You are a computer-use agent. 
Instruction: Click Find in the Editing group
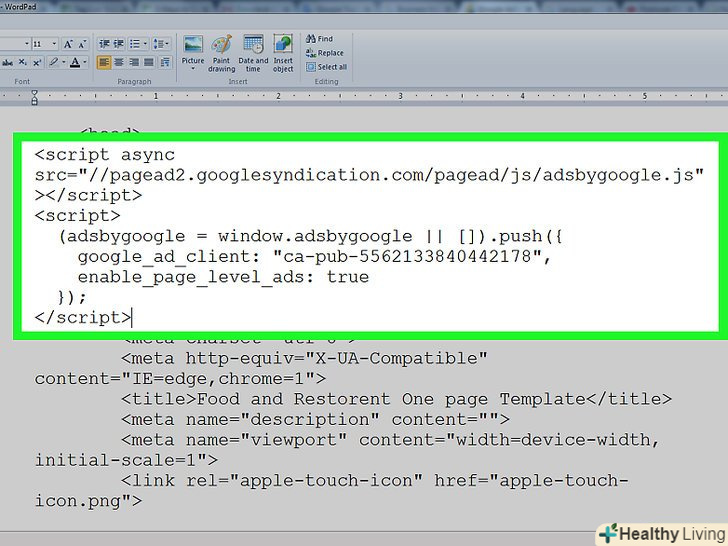point(320,39)
